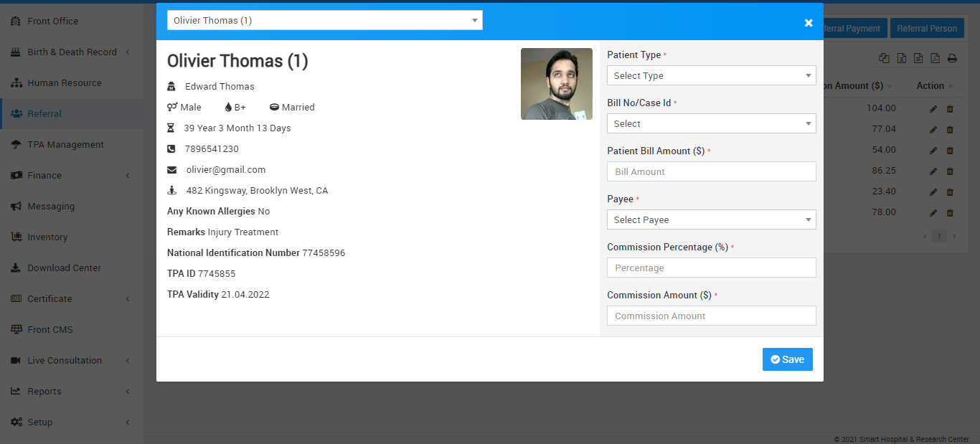Click the Commission Amount input field
The height and width of the screenshot is (444, 980).
(711, 316)
